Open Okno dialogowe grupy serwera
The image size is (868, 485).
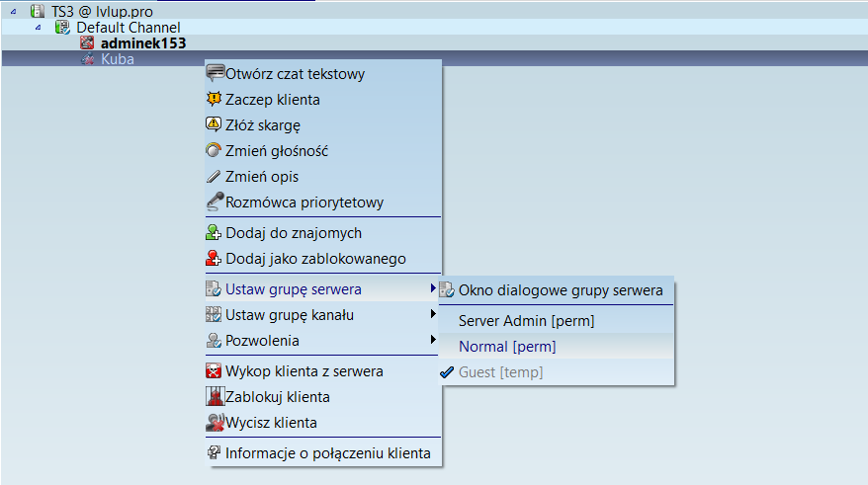(x=560, y=290)
